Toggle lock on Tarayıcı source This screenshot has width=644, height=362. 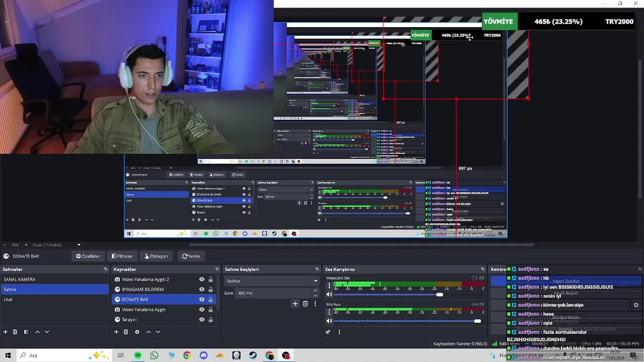tap(211, 319)
